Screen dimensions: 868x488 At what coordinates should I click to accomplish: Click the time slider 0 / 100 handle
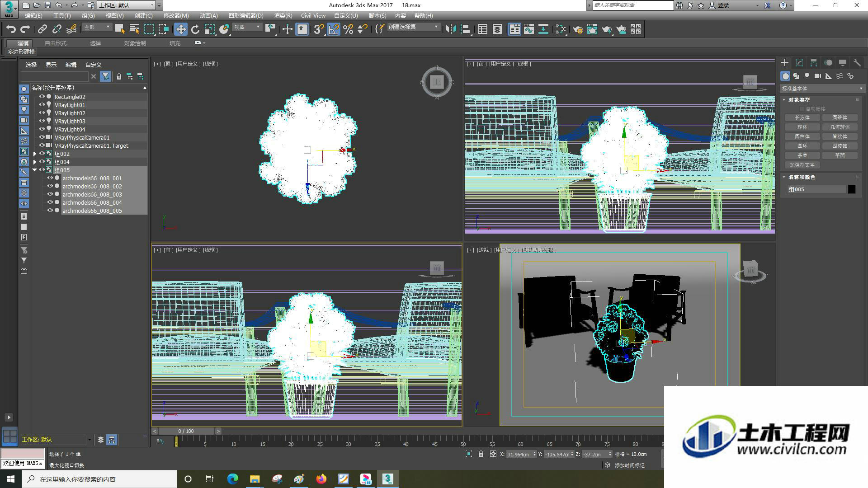186,431
